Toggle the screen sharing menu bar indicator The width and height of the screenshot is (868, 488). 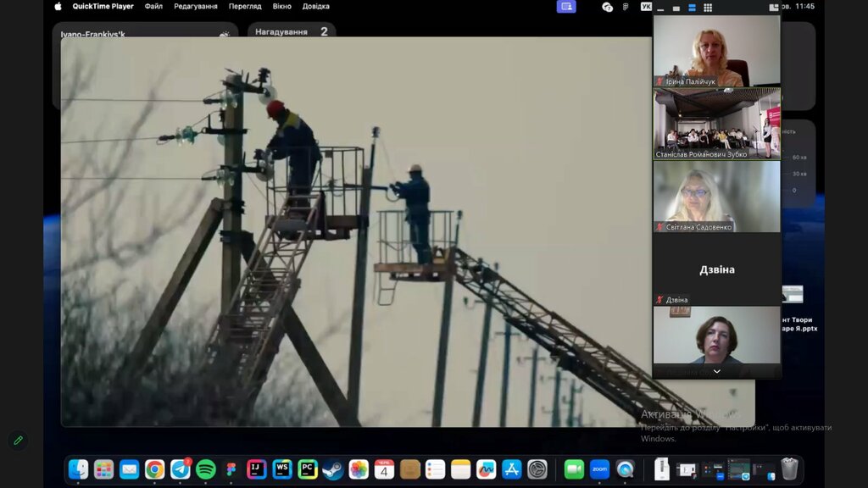coord(566,7)
